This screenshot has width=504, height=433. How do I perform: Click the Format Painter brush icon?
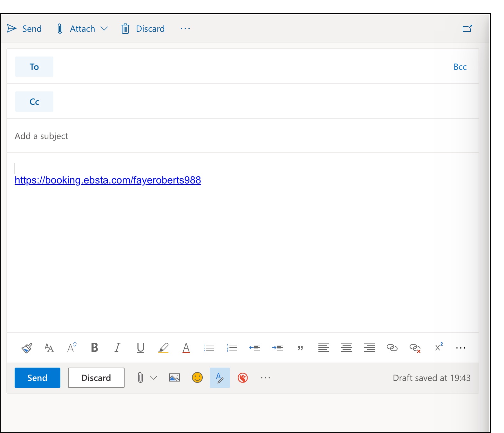coord(27,348)
